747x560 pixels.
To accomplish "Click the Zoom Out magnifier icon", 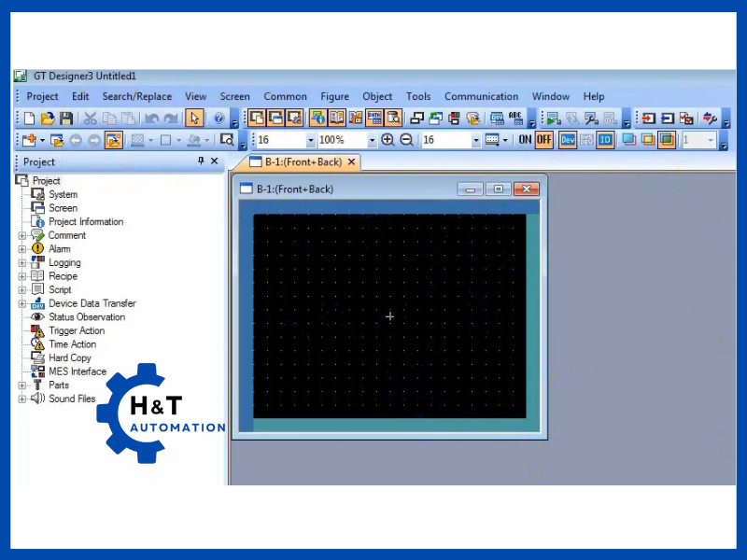I will point(406,140).
